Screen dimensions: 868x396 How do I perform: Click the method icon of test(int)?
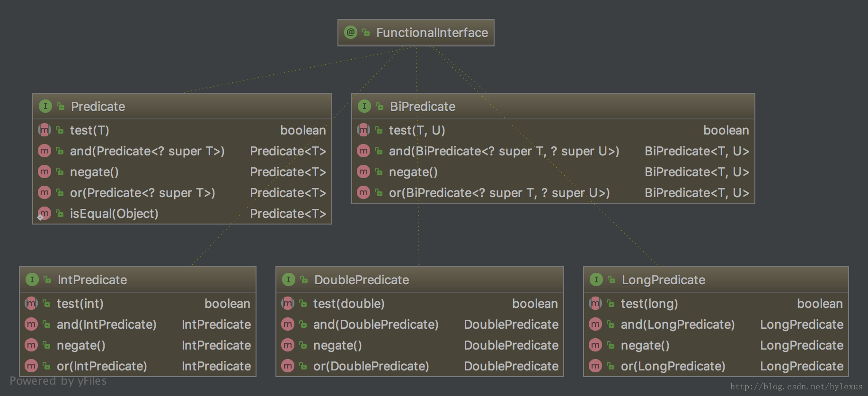coord(31,303)
